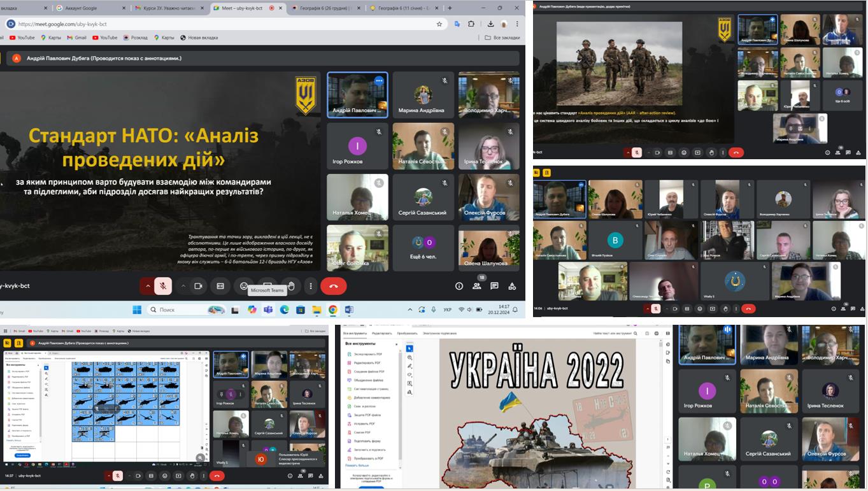Open the Gmail bookmark
Screen dimensions: 868x491
[76, 38]
